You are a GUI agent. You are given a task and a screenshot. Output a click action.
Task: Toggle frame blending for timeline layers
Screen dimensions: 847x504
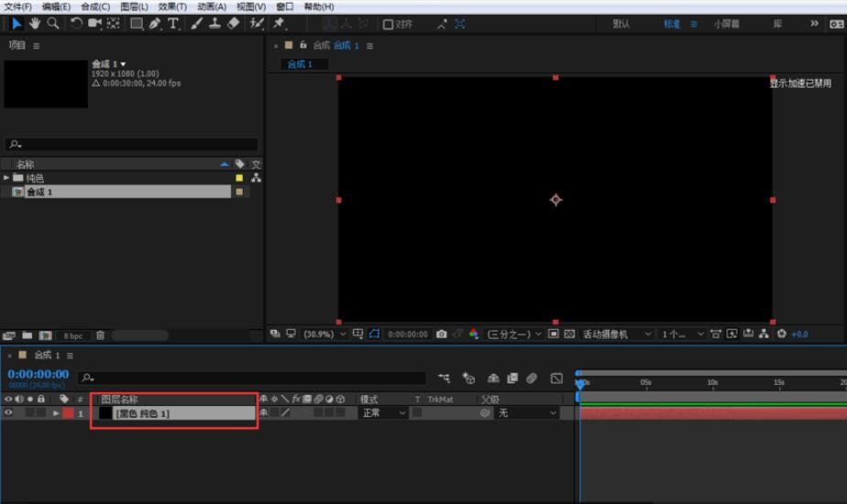pos(512,378)
